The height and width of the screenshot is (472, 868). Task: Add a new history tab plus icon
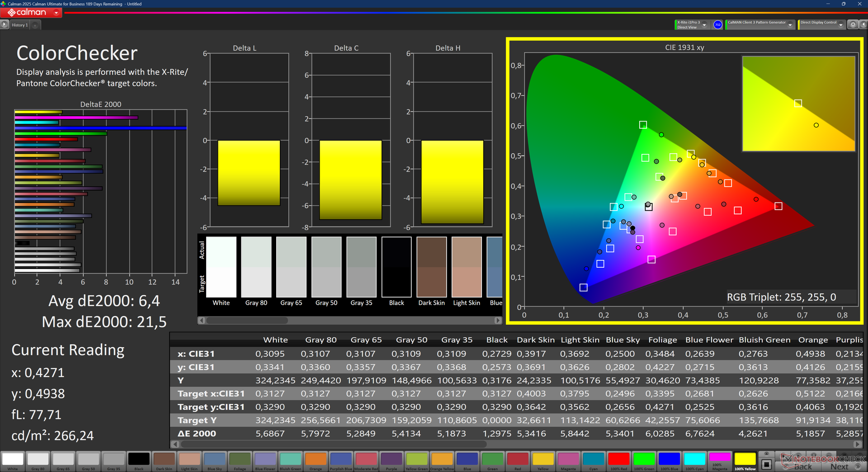35,25
